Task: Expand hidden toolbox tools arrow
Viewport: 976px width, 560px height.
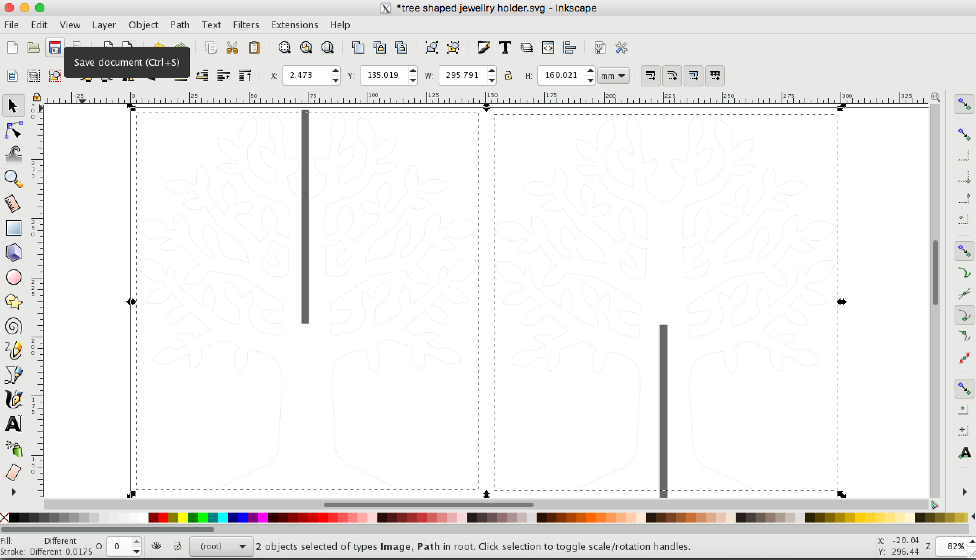Action: 14,492
